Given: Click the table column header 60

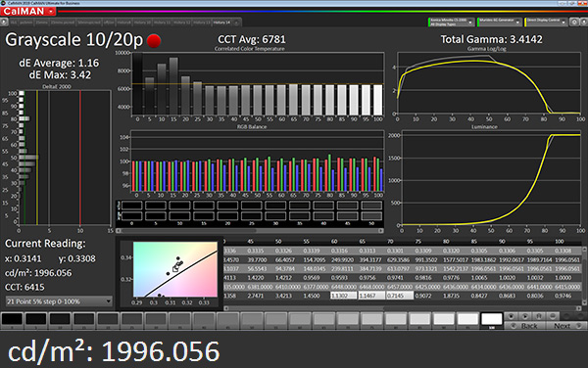Looking at the screenshot, I should 334,242.
